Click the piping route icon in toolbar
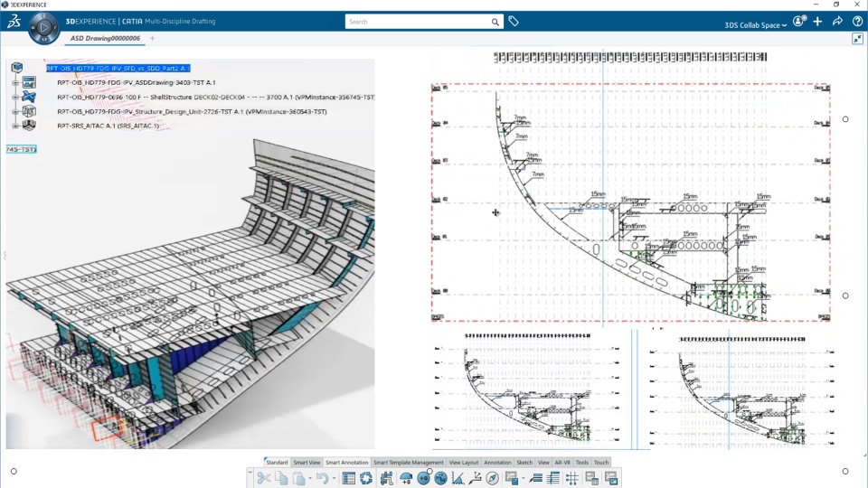This screenshot has width=868, height=488. coord(386,478)
